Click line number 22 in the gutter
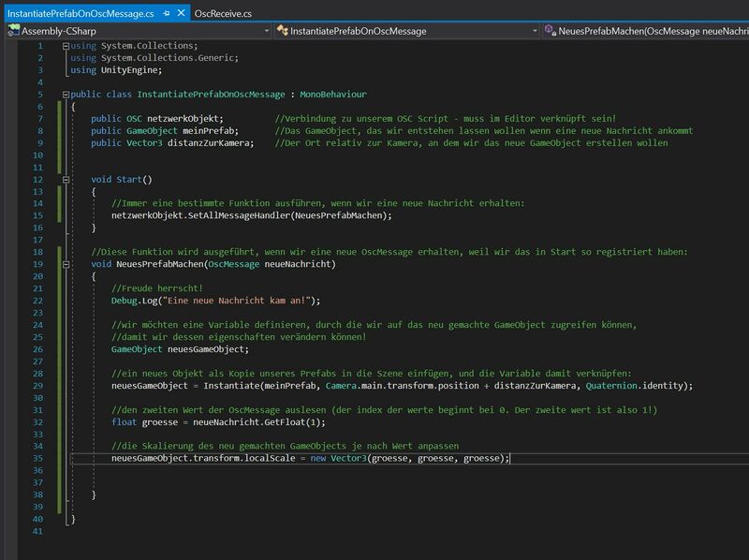This screenshot has width=749, height=560. [x=37, y=301]
